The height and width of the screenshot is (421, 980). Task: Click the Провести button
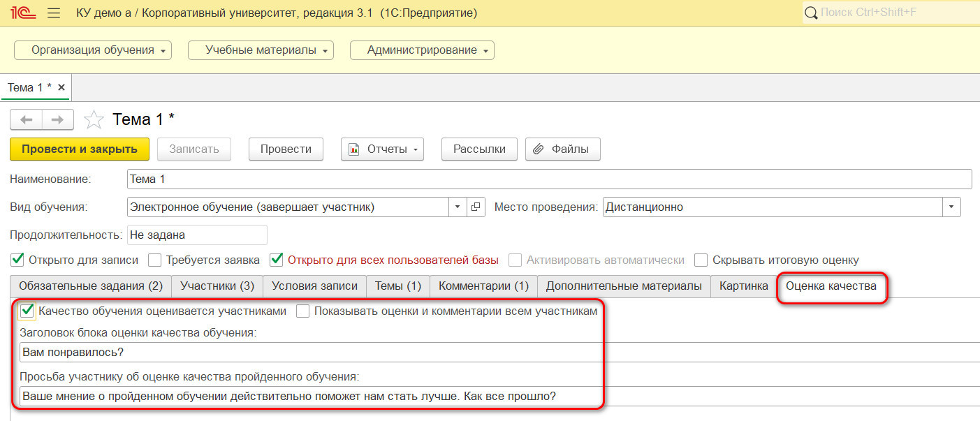point(286,149)
